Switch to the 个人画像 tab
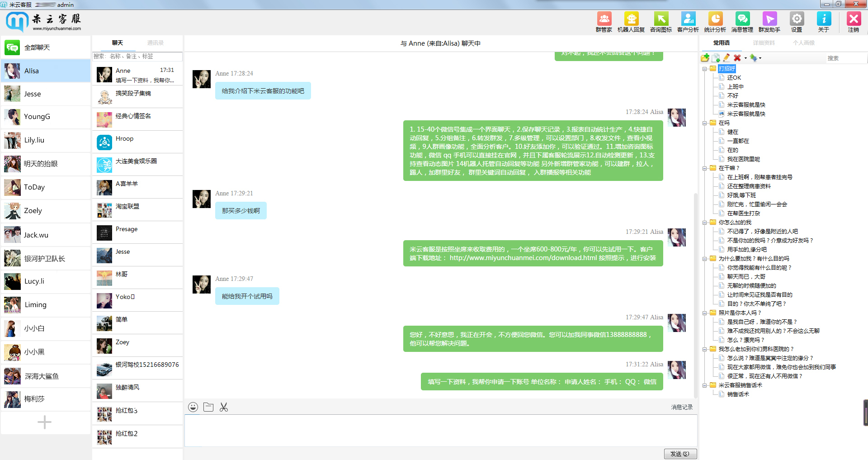This screenshot has width=868, height=460. [x=804, y=43]
